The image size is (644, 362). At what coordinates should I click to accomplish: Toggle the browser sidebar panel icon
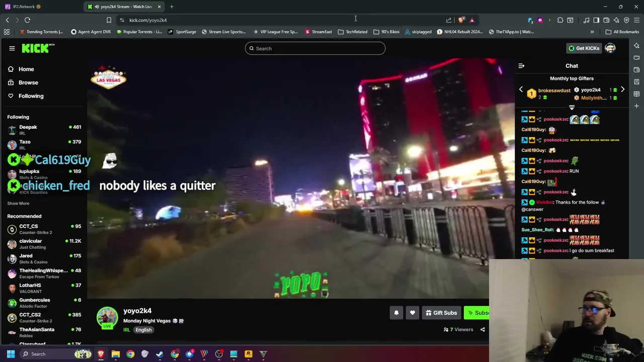pos(596,20)
